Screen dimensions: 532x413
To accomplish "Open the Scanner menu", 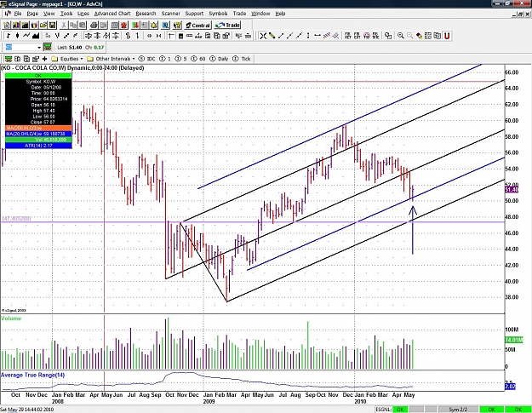I will (x=170, y=14).
